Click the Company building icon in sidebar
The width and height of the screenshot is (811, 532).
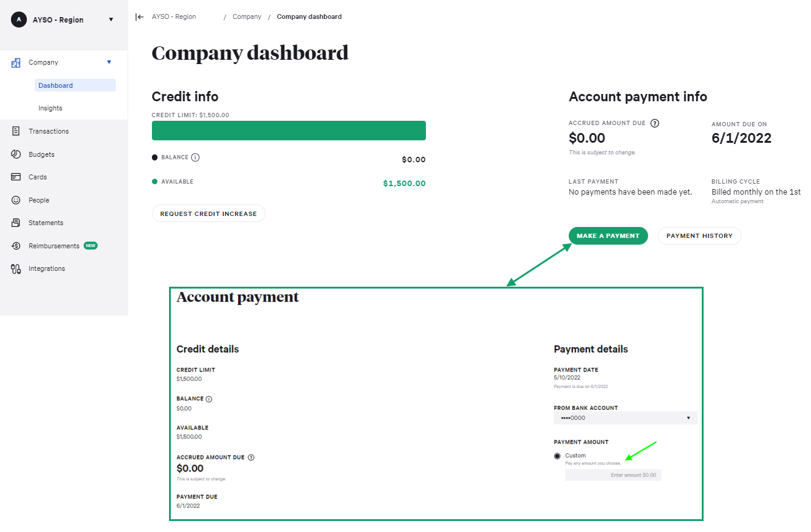coord(16,63)
